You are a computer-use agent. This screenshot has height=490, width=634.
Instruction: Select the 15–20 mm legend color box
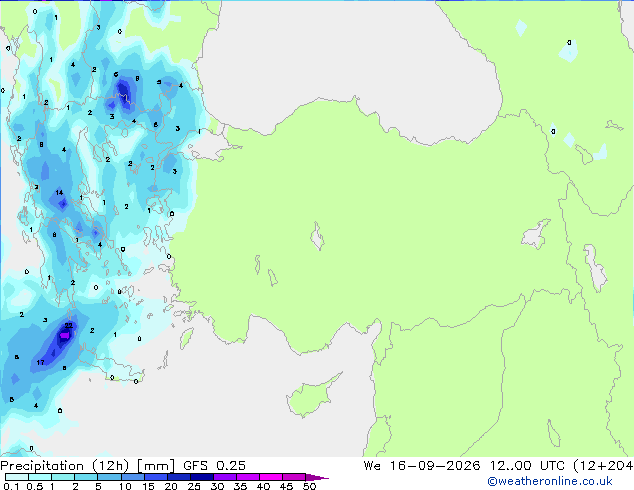(x=156, y=477)
